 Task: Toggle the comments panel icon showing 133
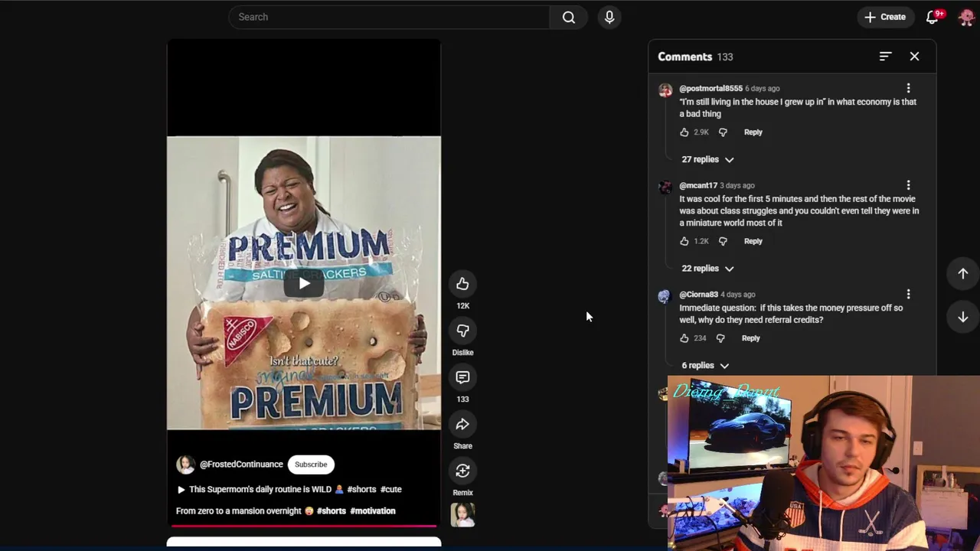coord(462,377)
